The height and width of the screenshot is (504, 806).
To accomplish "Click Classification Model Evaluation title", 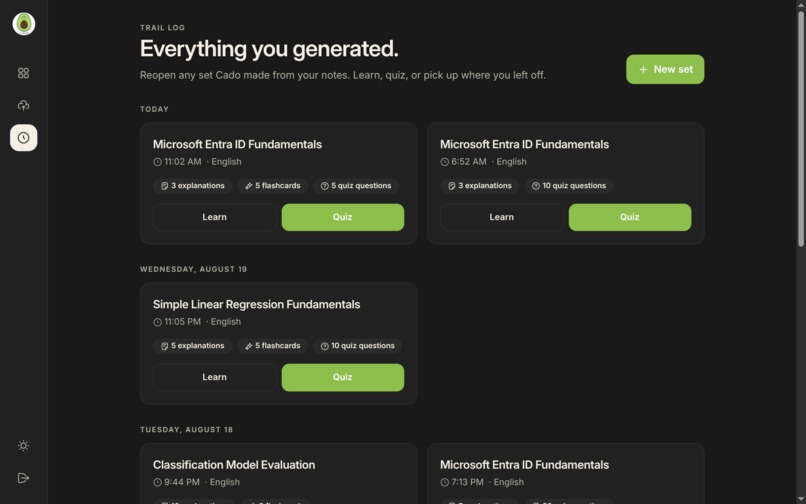I will click(x=234, y=465).
